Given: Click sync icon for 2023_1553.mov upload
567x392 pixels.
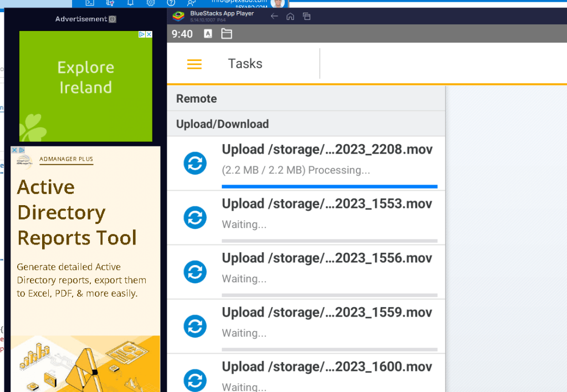Looking at the screenshot, I should 195,217.
